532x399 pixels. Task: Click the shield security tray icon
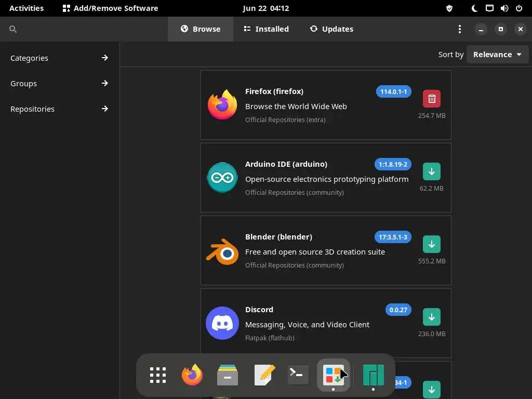point(449,8)
